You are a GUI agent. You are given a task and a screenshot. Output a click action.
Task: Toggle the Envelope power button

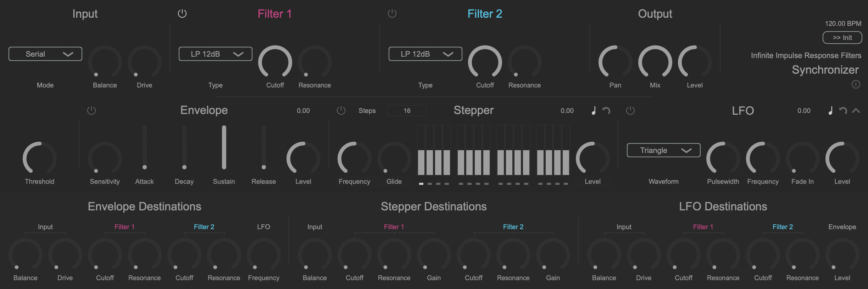(x=91, y=110)
